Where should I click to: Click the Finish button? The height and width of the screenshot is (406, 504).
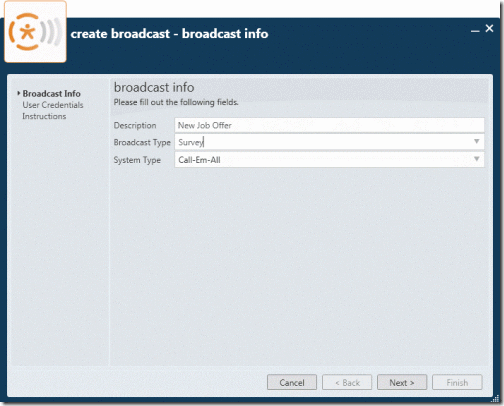pyautogui.click(x=457, y=382)
